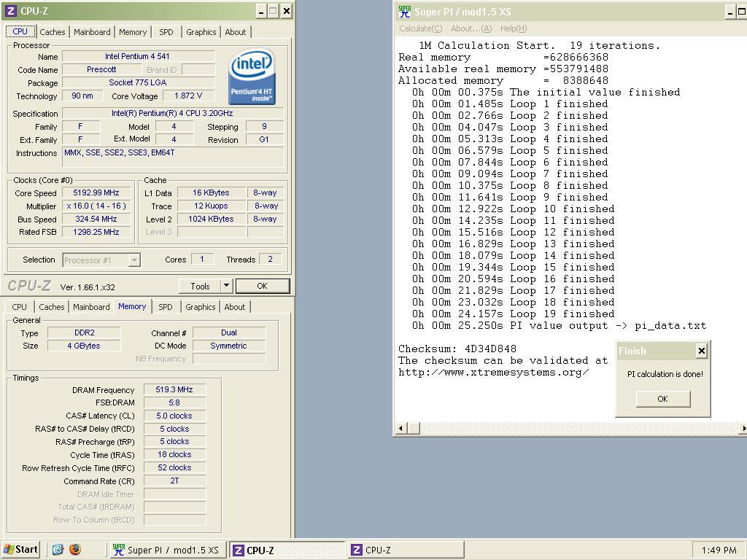The image size is (747, 560).
Task: Click OK in the Finish dialog
Action: (662, 399)
